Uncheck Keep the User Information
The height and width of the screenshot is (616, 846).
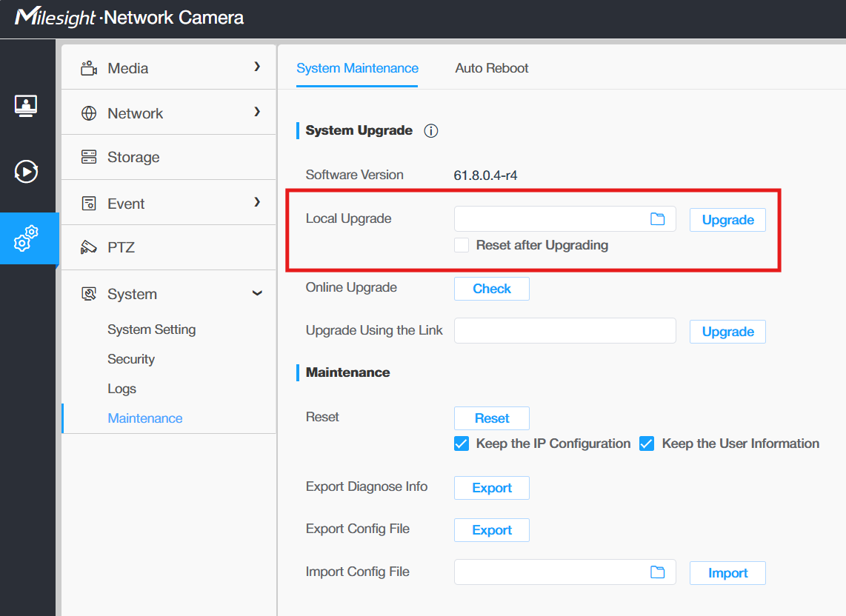pos(647,443)
